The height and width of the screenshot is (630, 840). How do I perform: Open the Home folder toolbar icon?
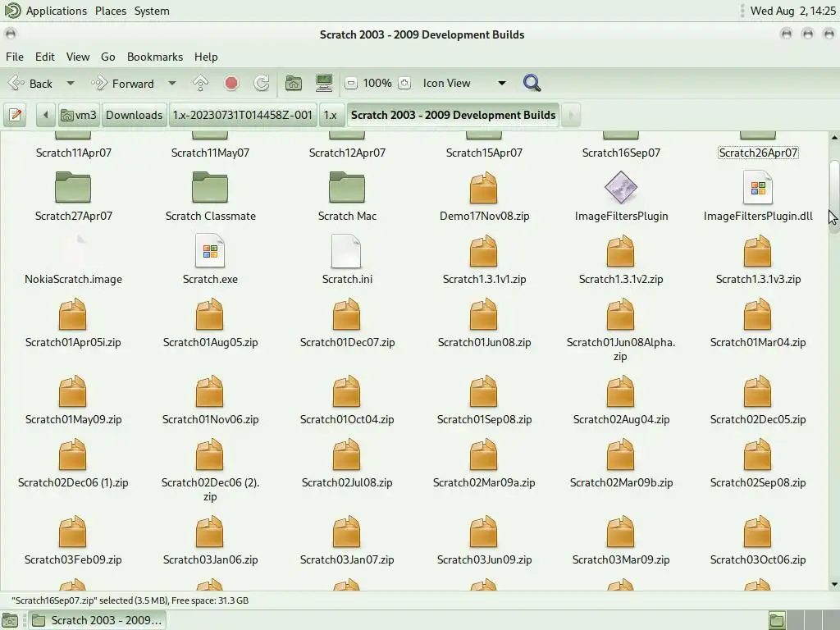click(x=293, y=83)
